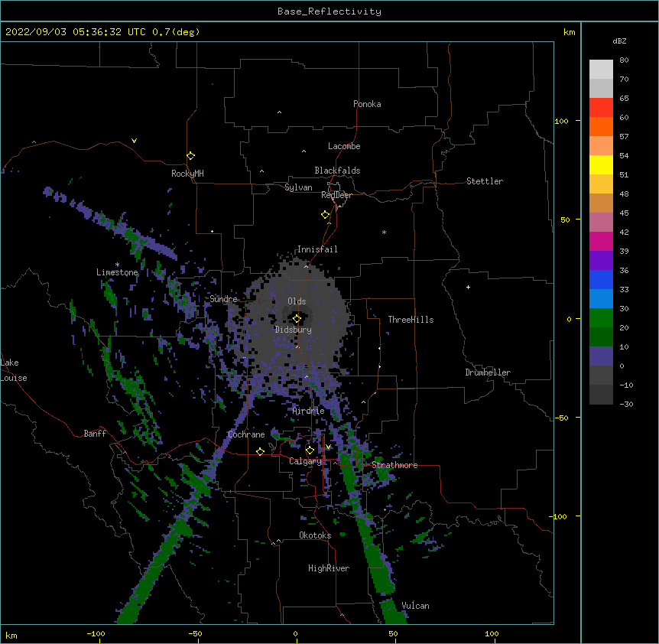This screenshot has width=659, height=644.
Task: Click the ThreeHills town label
Action: click(411, 320)
